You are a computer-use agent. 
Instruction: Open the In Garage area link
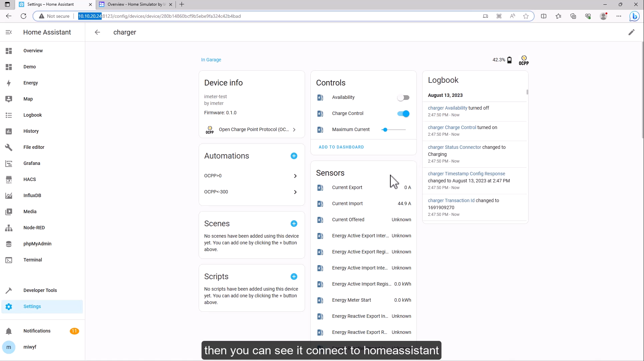[211, 60]
